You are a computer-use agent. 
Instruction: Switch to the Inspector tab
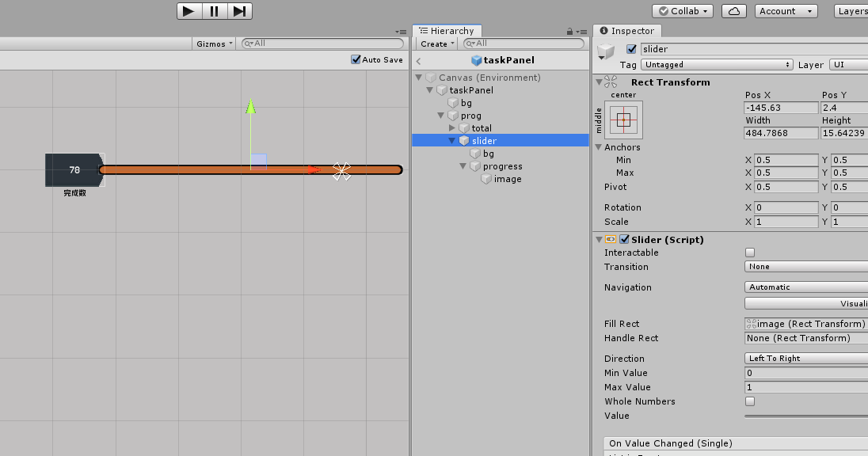click(x=627, y=31)
